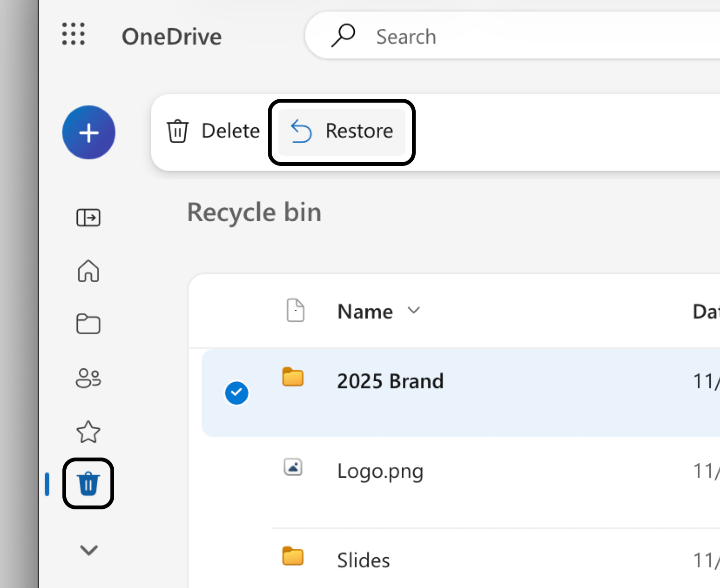The height and width of the screenshot is (588, 720).
Task: Click the collapse navigation pane icon
Action: (88, 218)
